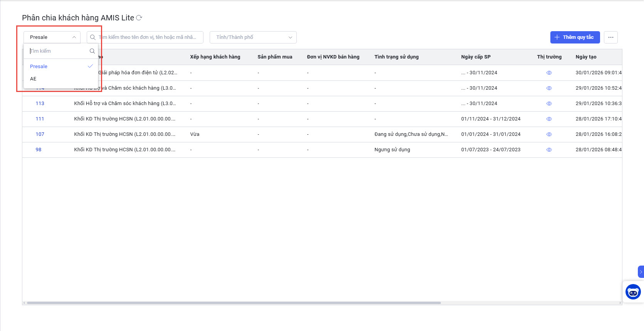Open rule ID 113 link

pyautogui.click(x=40, y=104)
